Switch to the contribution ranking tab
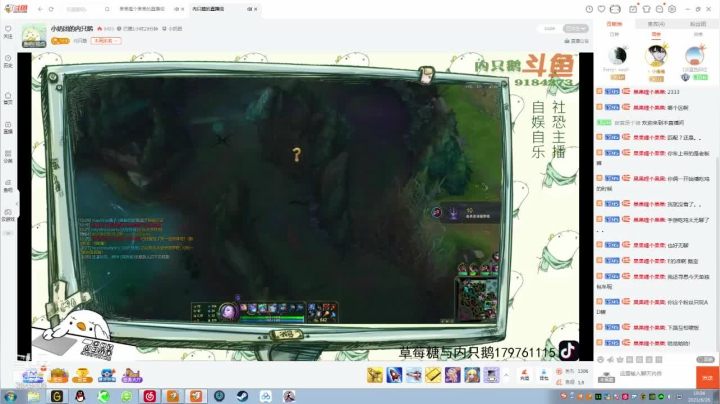Screen dimensions: 720x404 pos(614,24)
